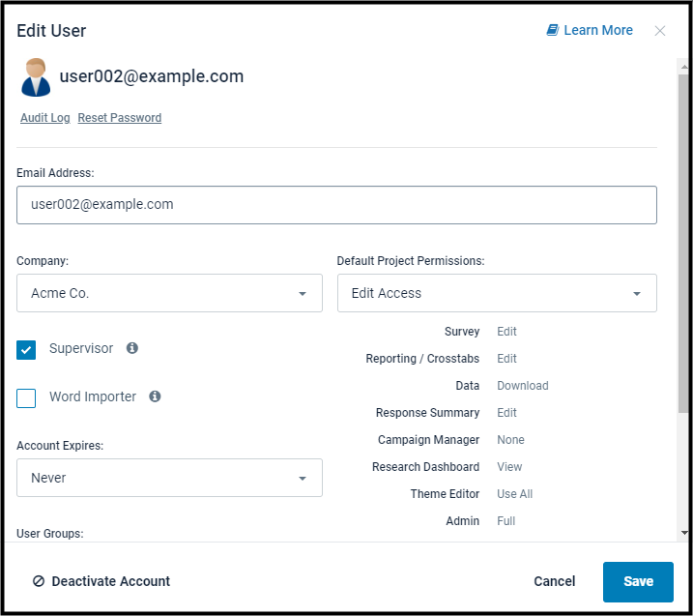Close the Edit User dialog
693x616 pixels.
(659, 31)
